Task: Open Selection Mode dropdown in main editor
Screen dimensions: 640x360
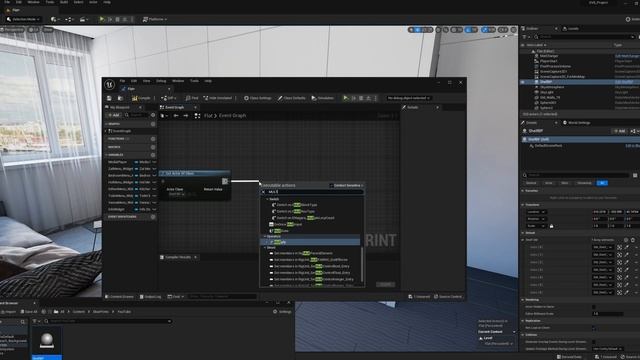Action: point(24,19)
